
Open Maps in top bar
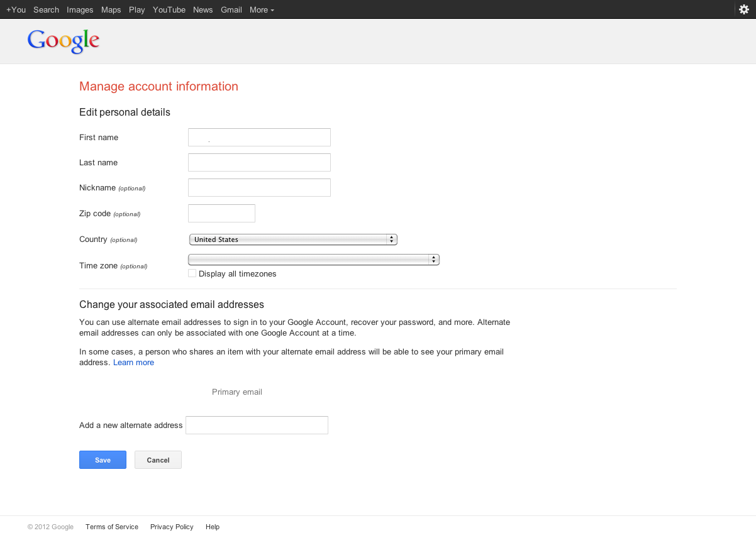111,9
